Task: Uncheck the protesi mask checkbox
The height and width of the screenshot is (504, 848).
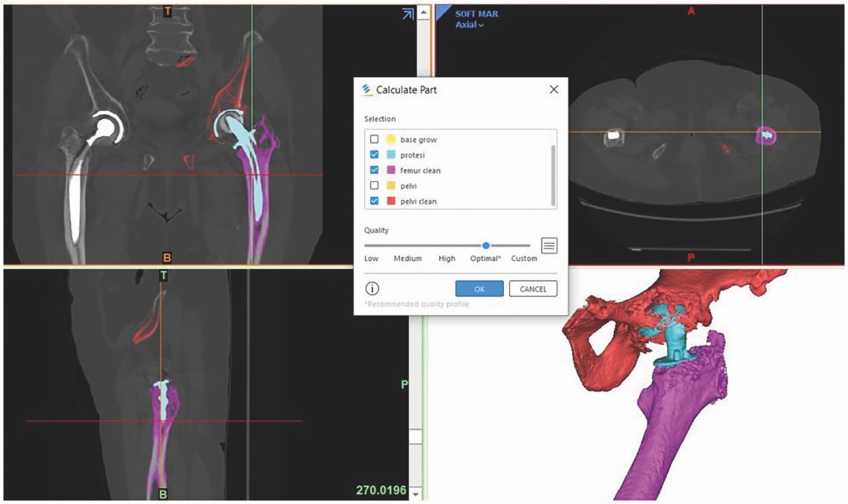Action: tap(374, 155)
